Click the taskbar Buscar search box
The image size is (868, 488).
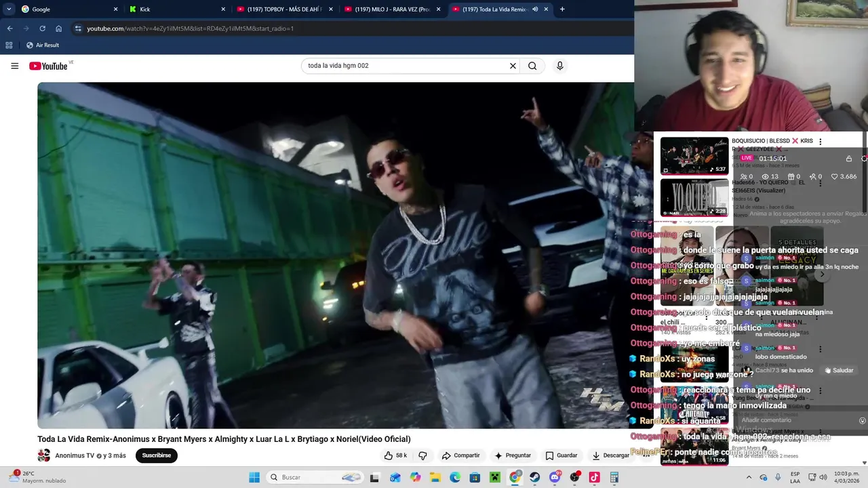coord(314,477)
